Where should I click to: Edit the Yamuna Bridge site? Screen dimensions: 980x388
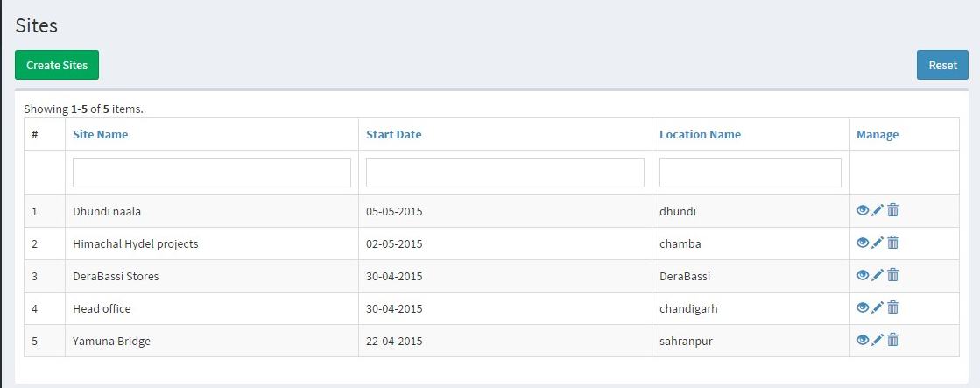pyautogui.click(x=878, y=340)
